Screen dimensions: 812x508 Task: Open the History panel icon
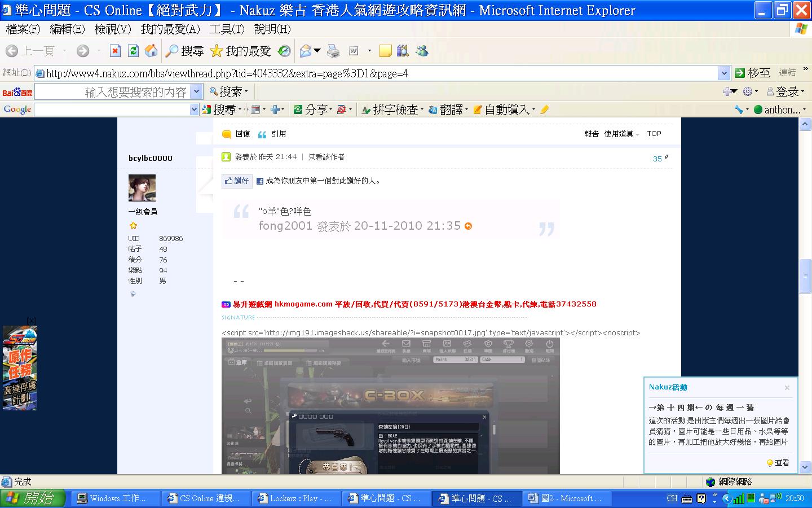pos(284,51)
